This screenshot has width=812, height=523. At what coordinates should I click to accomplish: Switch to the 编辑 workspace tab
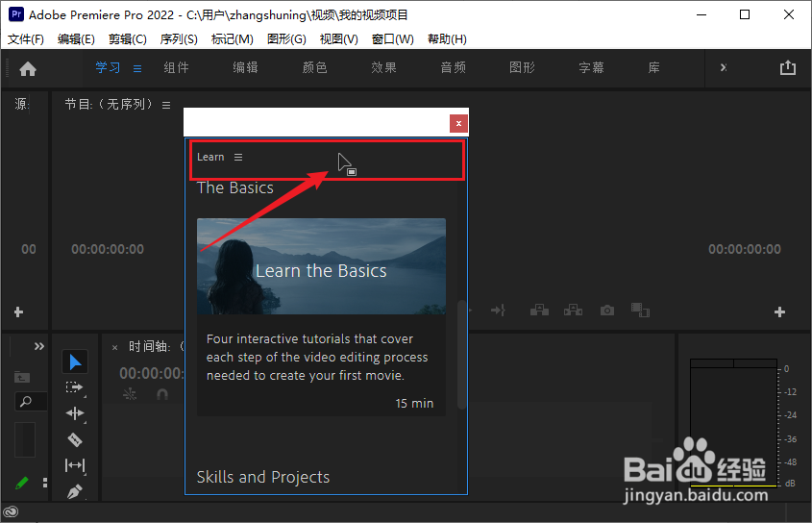pos(245,67)
